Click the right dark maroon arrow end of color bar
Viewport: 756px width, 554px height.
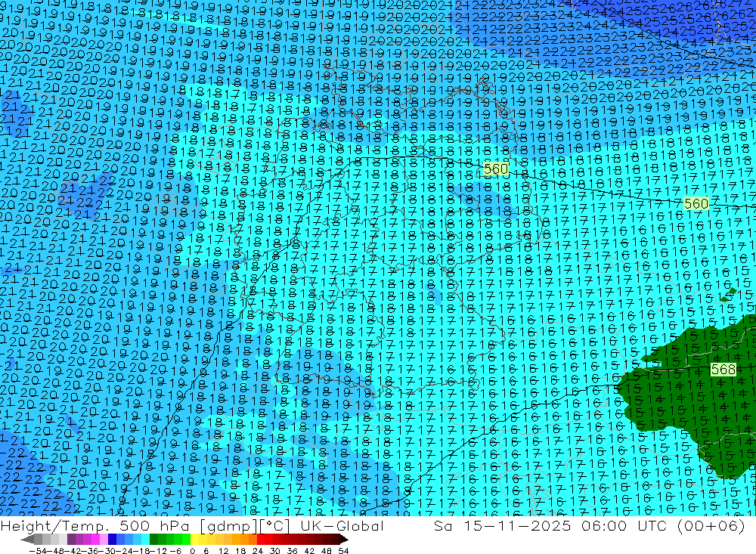click(x=344, y=540)
